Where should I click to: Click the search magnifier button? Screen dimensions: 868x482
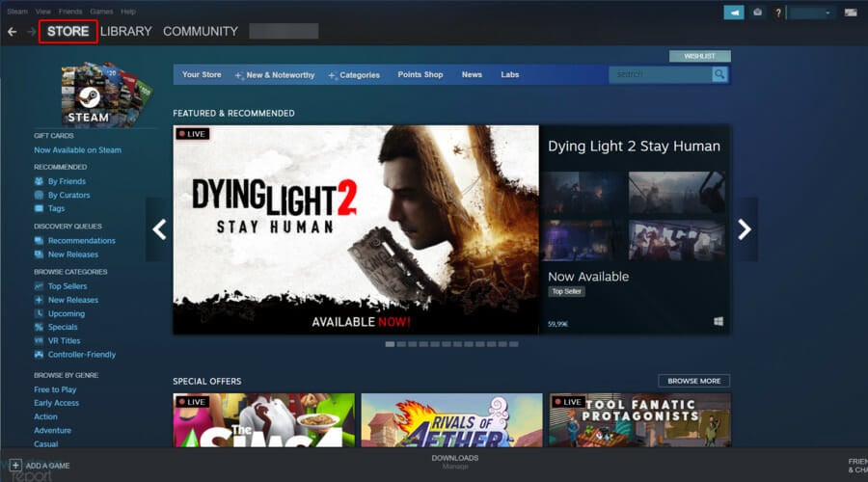coord(719,74)
